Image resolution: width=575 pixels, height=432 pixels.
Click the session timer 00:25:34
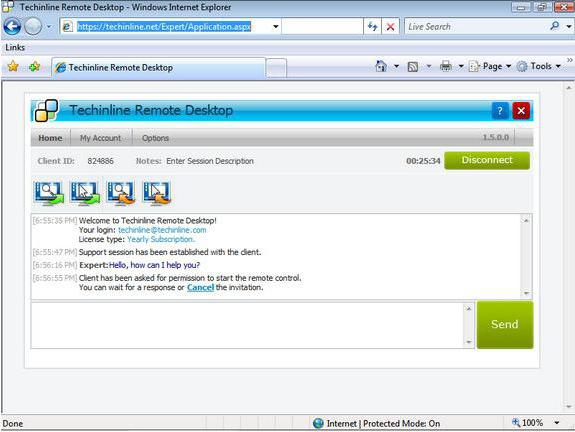pyautogui.click(x=423, y=161)
